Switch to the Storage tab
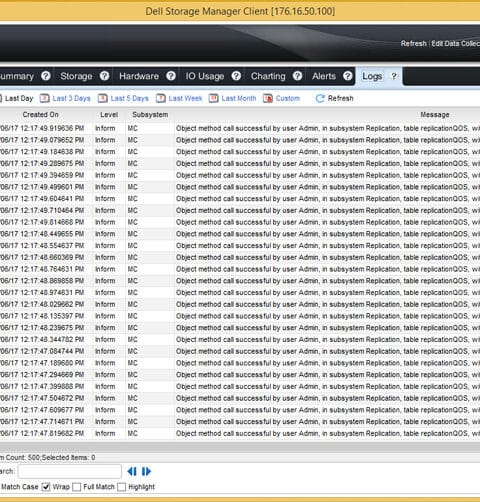Viewport: 480px width, 502px height. point(76,76)
